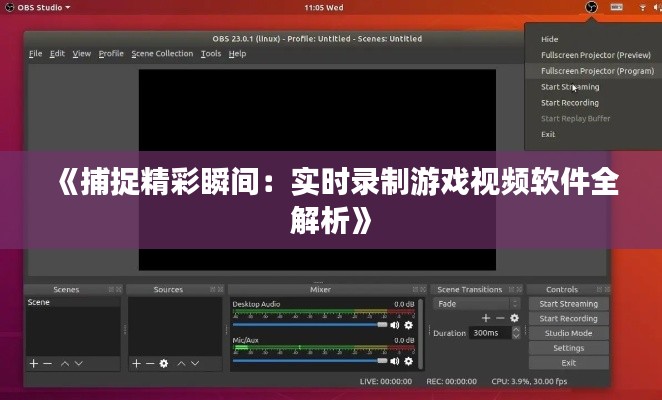Click the clock 11:05 Wed in top bar
This screenshot has height=400, width=662.
pyautogui.click(x=324, y=7)
